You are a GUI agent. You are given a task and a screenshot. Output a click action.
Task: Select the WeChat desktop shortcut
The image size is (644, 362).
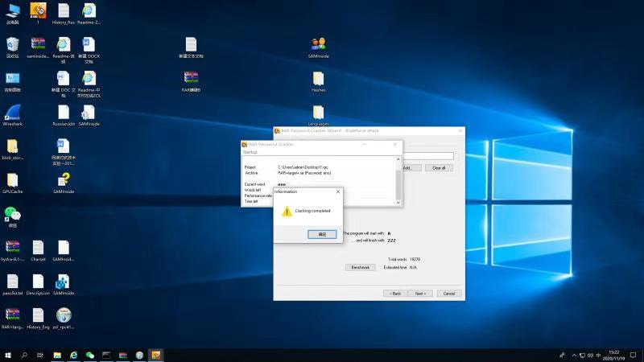tap(13, 216)
